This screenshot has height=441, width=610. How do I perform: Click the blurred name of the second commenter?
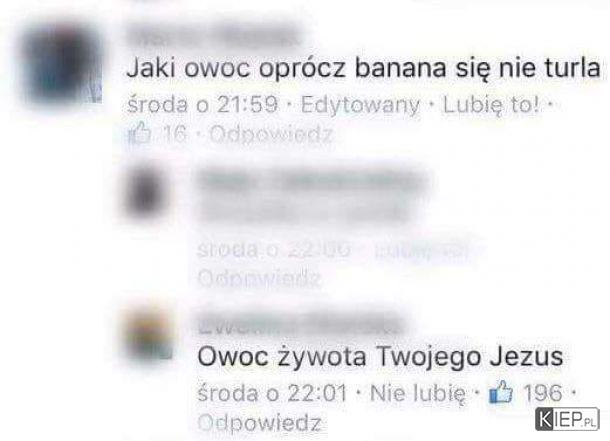click(313, 181)
